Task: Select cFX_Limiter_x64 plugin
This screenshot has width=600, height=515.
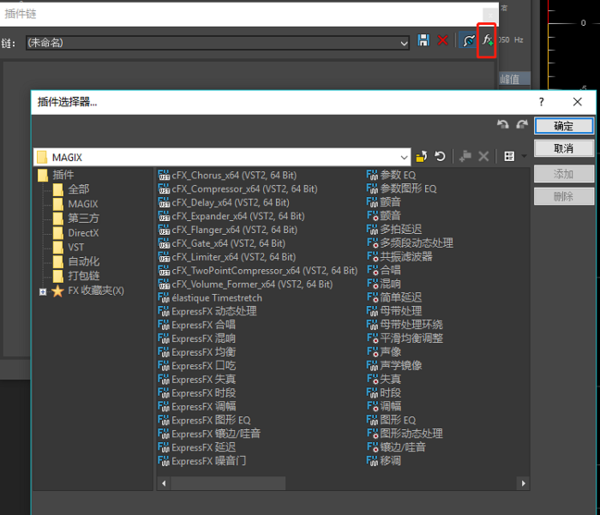Action: [x=227, y=257]
